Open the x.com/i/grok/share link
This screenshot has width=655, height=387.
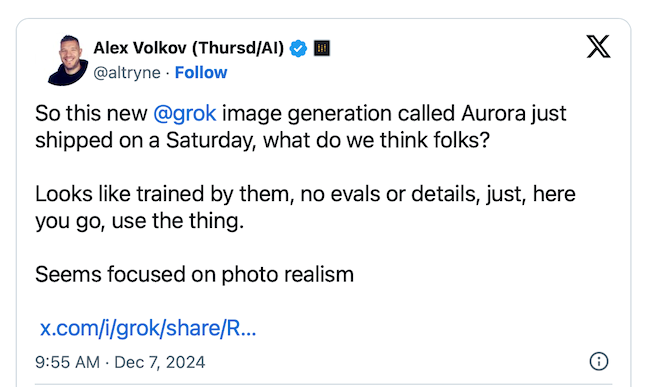coord(148,328)
